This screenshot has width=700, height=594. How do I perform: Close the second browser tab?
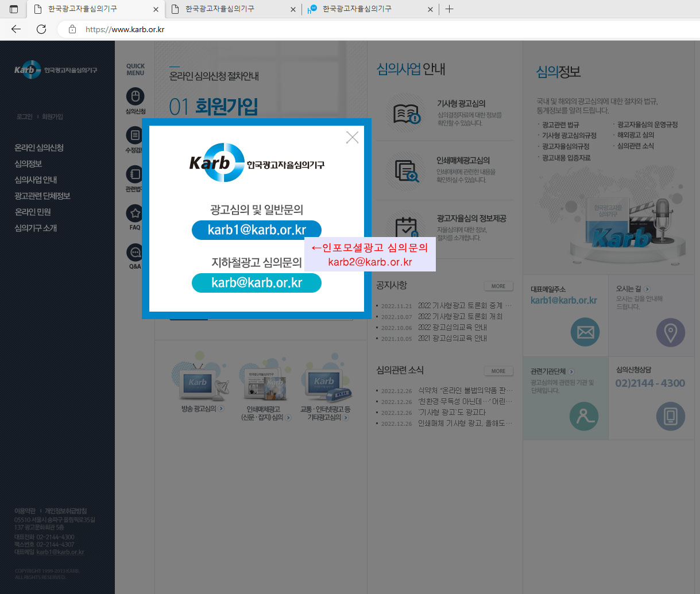tap(293, 9)
